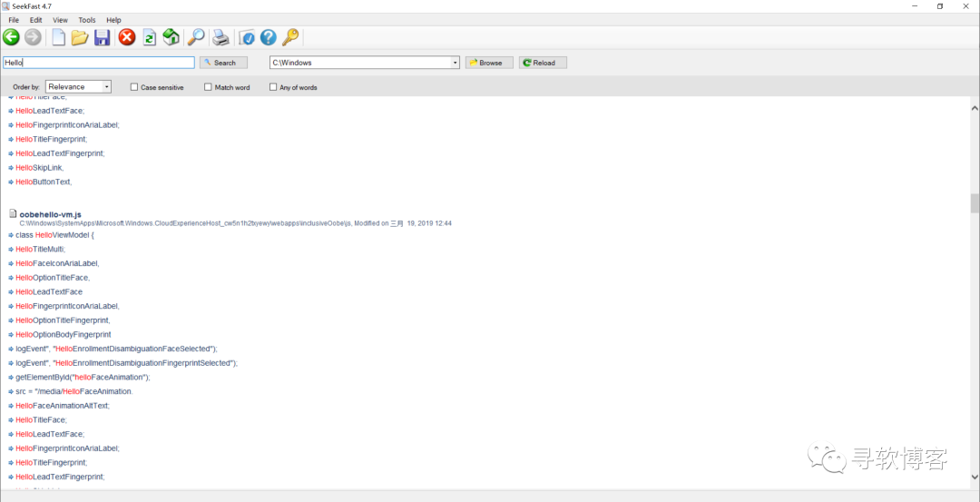Open the Edit menu
Image resolution: width=980 pixels, height=502 pixels.
tap(35, 20)
